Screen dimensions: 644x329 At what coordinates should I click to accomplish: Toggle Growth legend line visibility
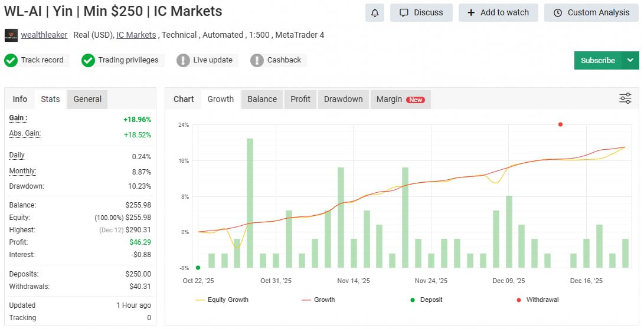point(318,300)
